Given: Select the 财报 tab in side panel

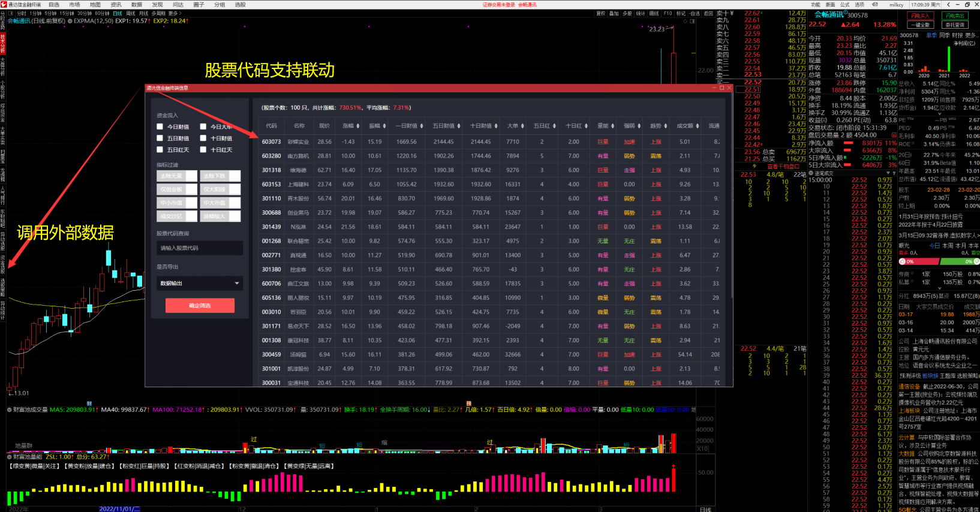Looking at the screenshot, I should pos(957,35).
